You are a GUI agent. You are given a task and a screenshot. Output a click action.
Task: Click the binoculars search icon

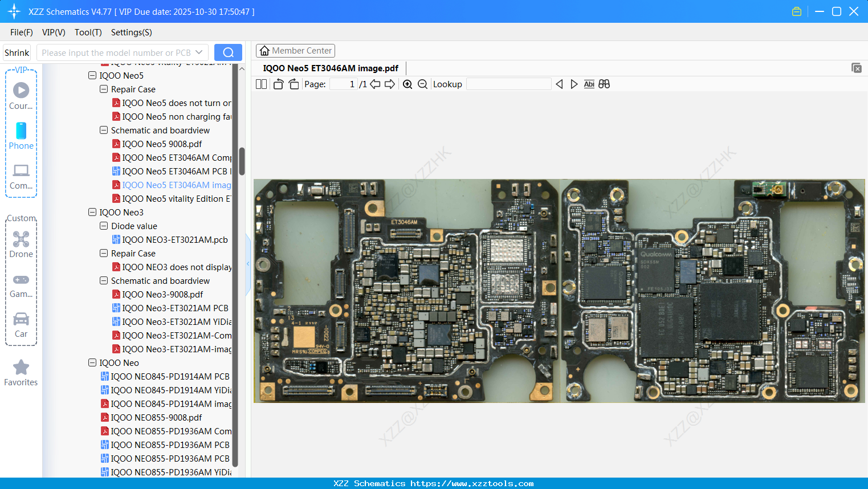click(x=604, y=84)
